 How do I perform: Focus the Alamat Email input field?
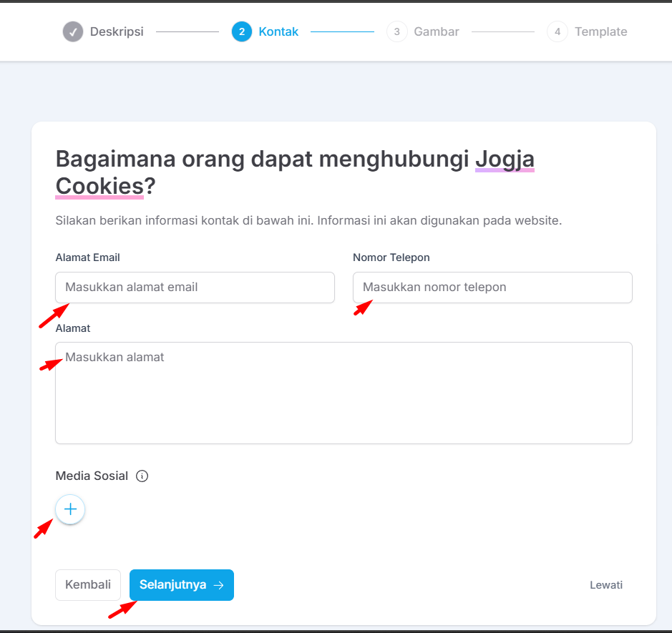click(x=195, y=288)
